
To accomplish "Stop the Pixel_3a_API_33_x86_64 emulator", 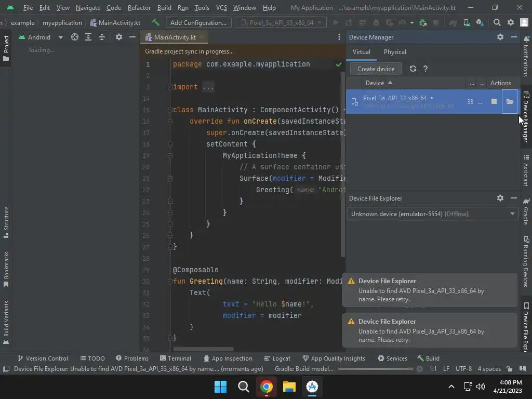I will tap(494, 101).
